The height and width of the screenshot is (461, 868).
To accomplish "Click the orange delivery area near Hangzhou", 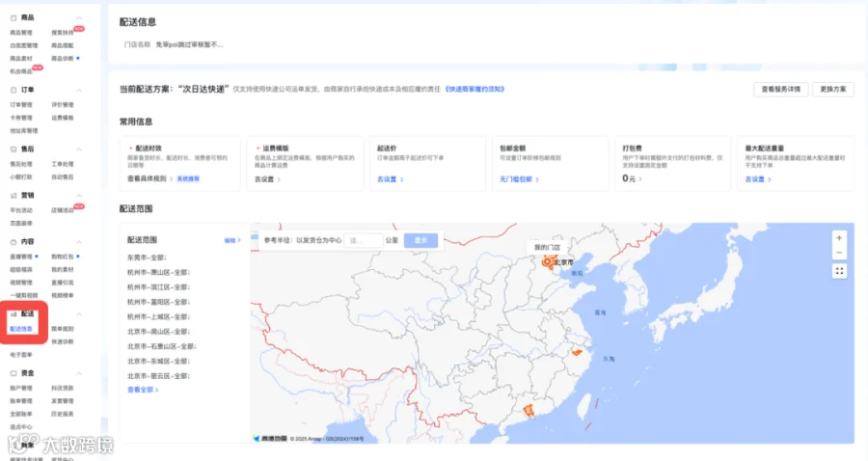I will click(577, 352).
